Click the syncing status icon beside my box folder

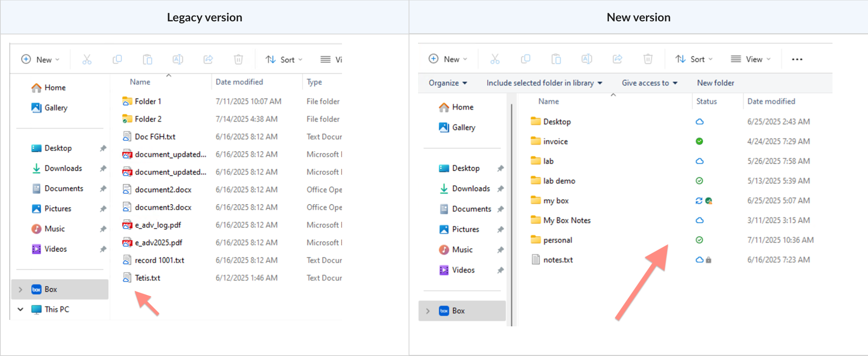699,200
